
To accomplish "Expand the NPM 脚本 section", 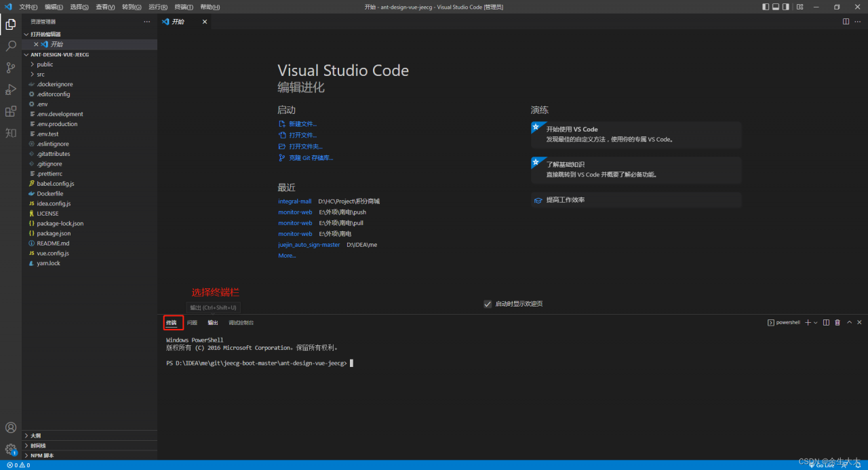I will click(42, 456).
